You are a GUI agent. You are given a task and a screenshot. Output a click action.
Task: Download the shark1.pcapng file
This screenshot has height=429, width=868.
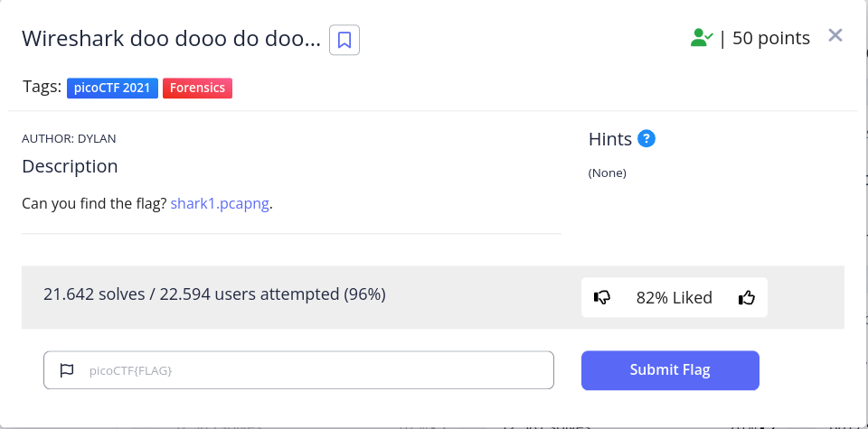[x=220, y=203]
